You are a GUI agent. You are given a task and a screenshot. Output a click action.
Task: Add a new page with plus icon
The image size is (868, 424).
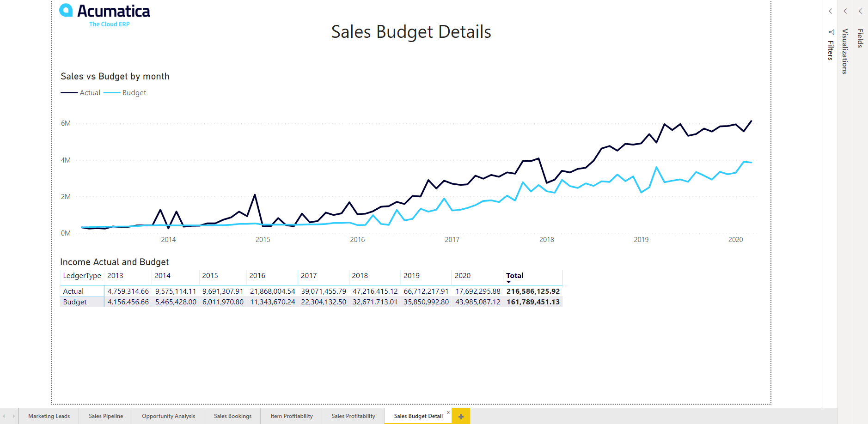coord(461,416)
